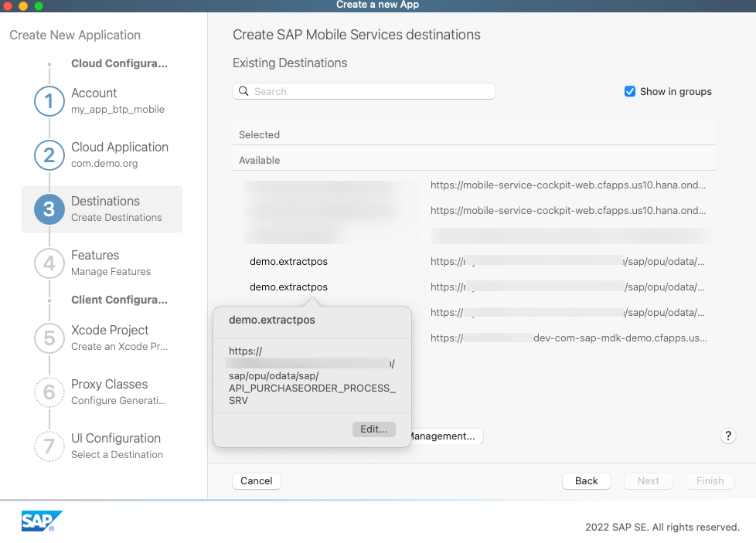Click com.demo.org application subtitle
756x543 pixels.
click(104, 163)
